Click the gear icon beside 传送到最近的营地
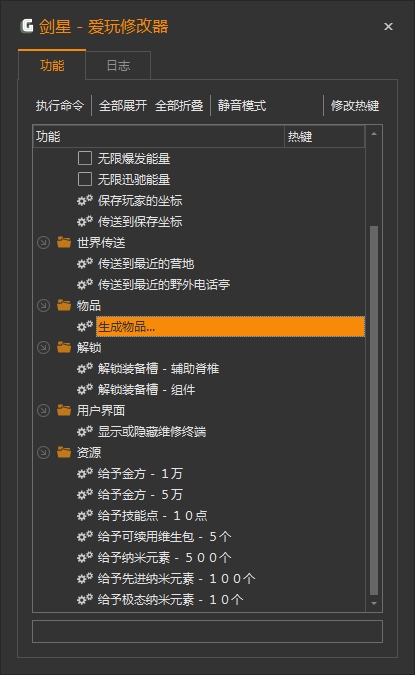The width and height of the screenshot is (415, 675). pos(85,263)
